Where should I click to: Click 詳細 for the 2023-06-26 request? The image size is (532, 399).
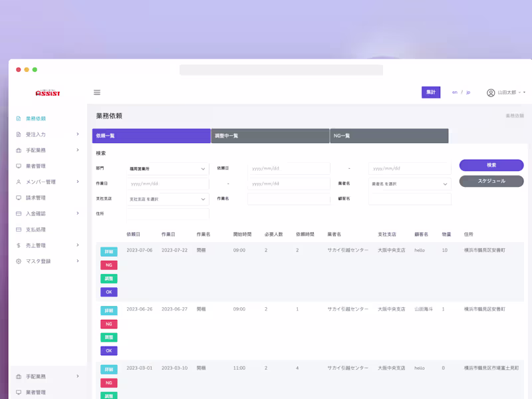click(109, 311)
